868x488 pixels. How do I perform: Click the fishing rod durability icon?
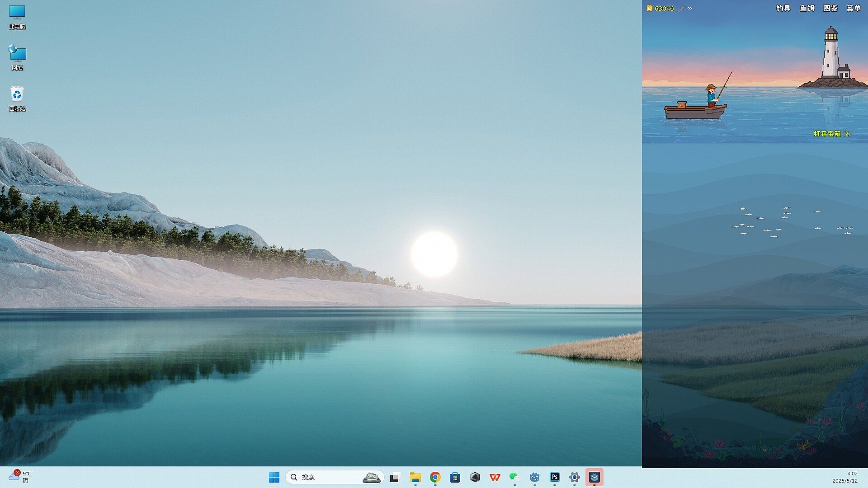pyautogui.click(x=682, y=8)
